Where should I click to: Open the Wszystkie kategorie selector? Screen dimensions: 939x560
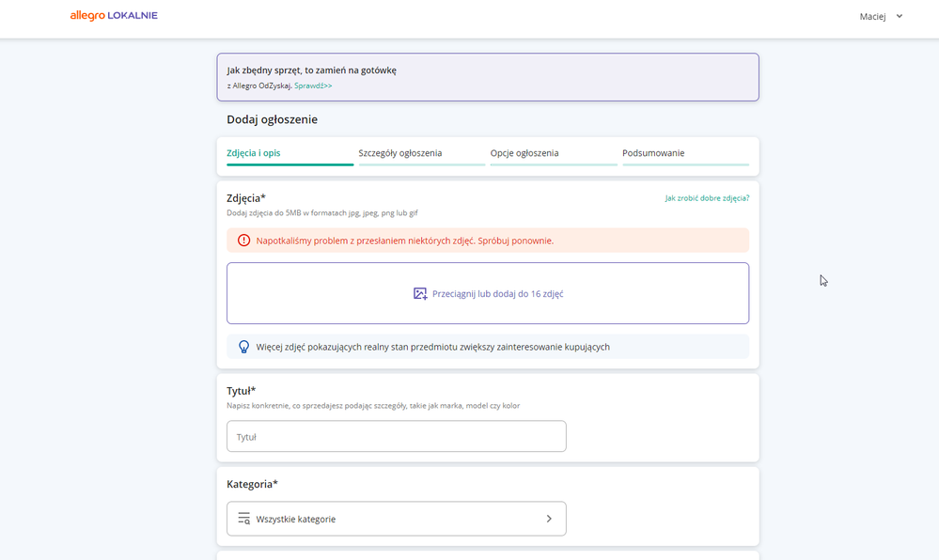tap(396, 519)
